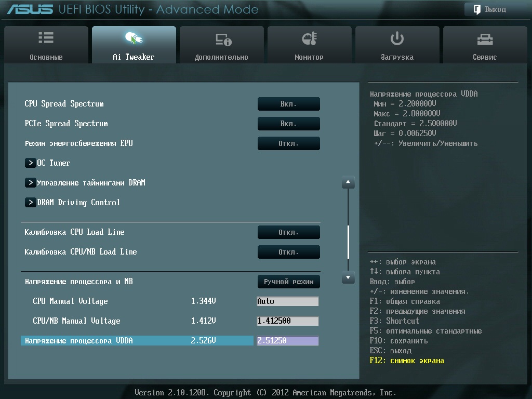Viewport: 532px width, 399px height.
Task: Click the Макс = 2.800000V help line
Action: click(x=407, y=113)
